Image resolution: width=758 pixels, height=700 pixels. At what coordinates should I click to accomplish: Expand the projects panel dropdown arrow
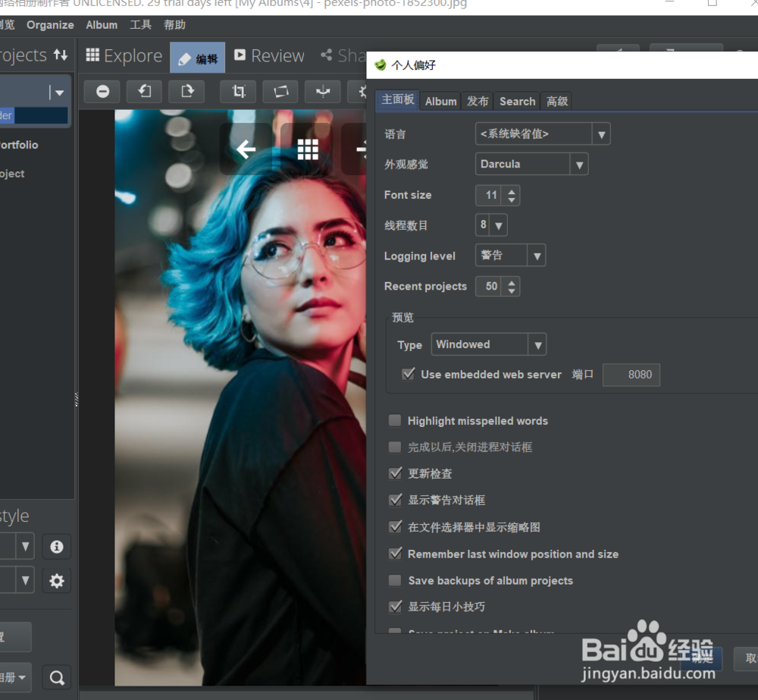click(59, 93)
